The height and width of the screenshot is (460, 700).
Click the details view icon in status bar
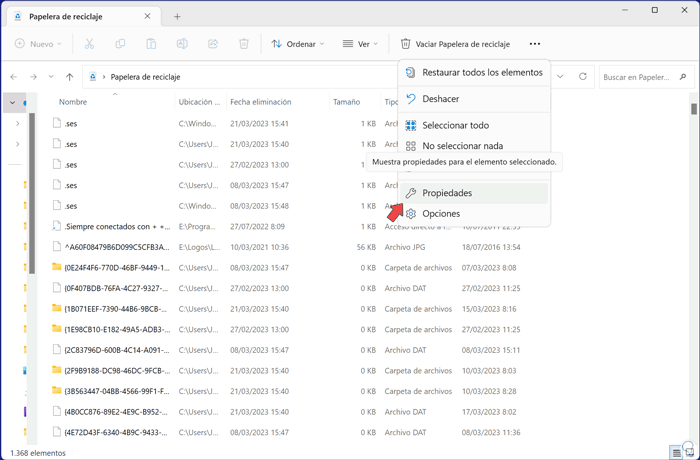point(677,453)
